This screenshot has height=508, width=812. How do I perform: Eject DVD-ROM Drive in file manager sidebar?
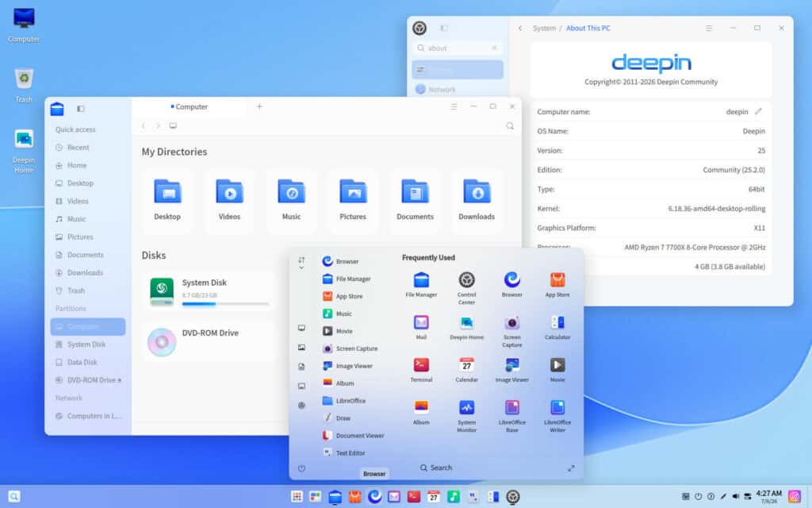click(120, 380)
